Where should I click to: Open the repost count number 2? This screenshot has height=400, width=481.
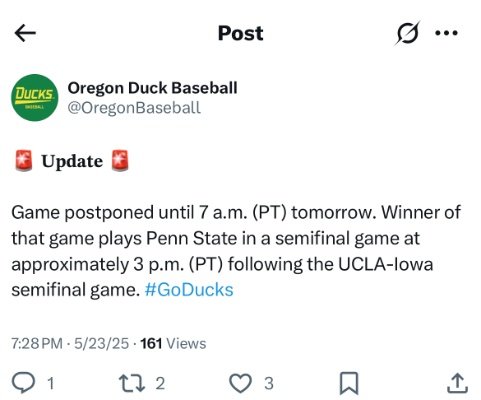coord(160,383)
